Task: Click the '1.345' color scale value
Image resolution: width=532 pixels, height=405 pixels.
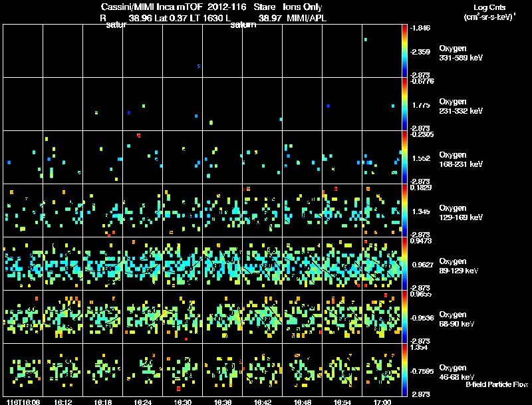Action: click(421, 211)
